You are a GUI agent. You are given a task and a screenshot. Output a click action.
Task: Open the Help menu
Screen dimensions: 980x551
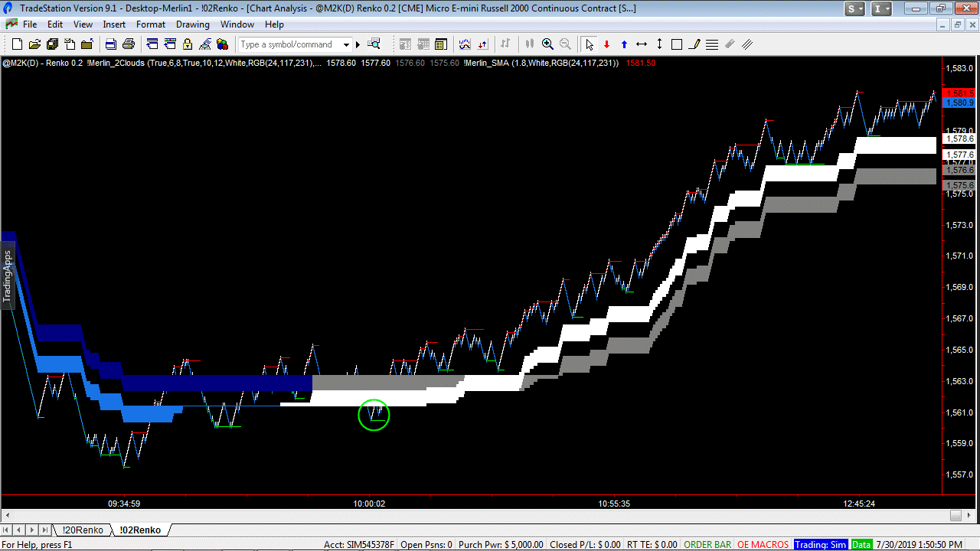coord(274,24)
